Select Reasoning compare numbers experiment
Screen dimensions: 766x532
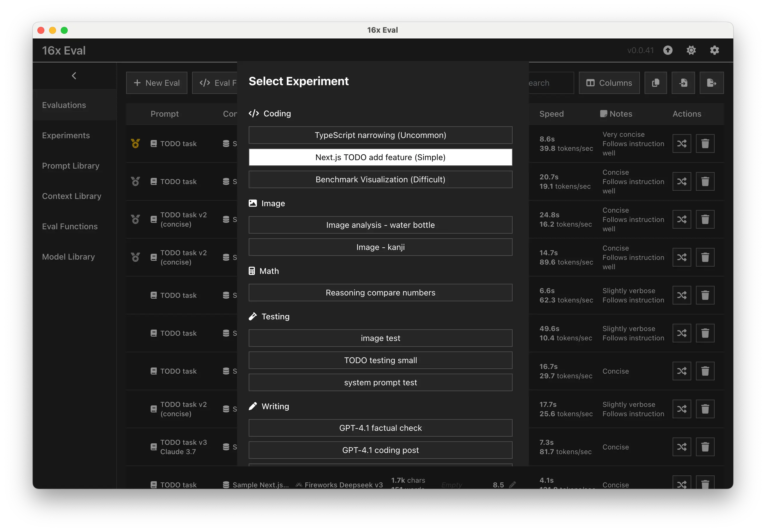point(380,293)
